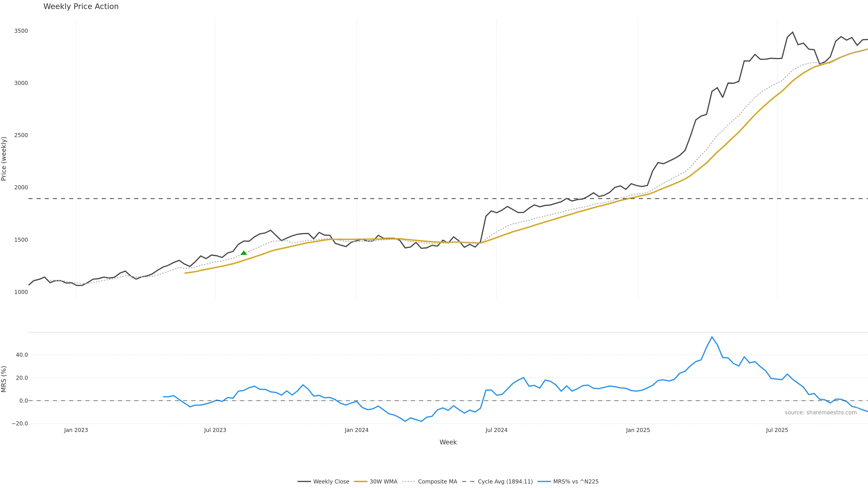Open the source: sharemaestro.com text

[821, 413]
